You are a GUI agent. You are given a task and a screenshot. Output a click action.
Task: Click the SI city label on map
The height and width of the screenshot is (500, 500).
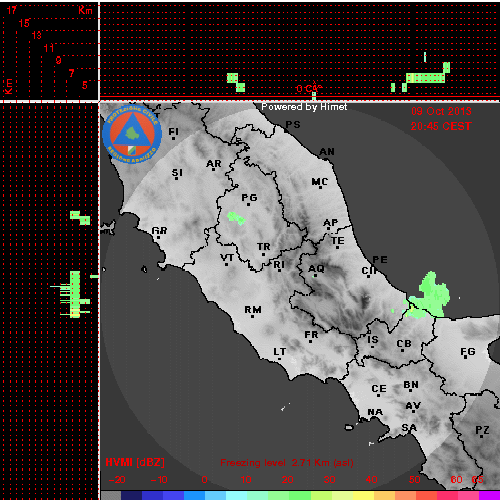[177, 173]
